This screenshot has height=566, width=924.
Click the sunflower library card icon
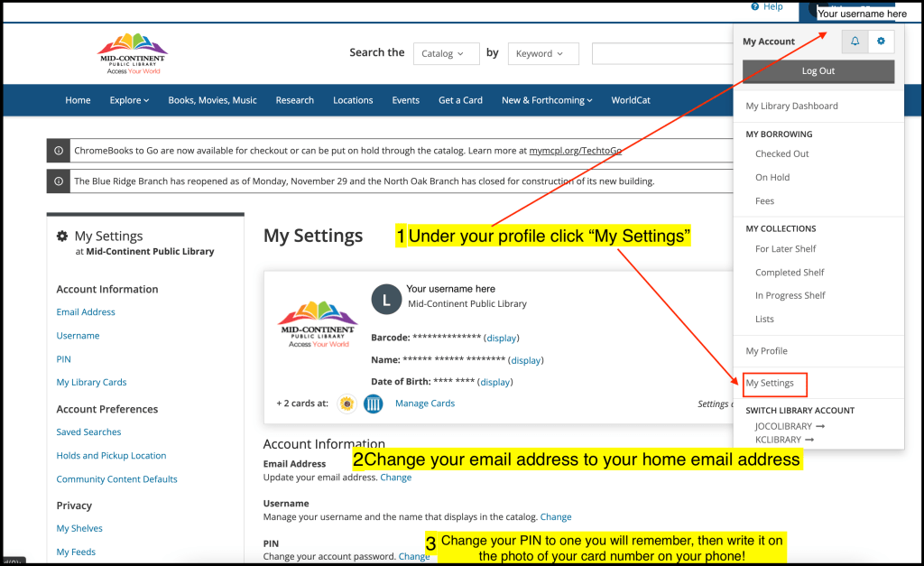[346, 404]
